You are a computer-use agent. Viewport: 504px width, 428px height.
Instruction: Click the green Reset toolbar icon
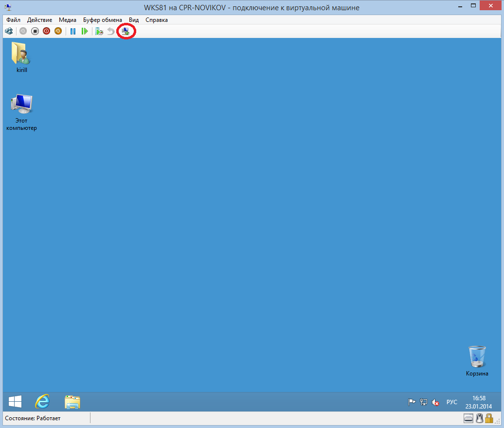85,31
